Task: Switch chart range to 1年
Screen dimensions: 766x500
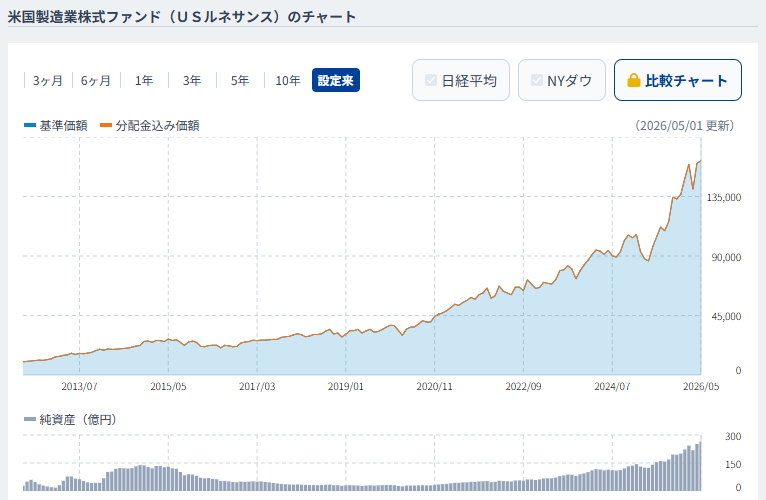Action: pyautogui.click(x=144, y=81)
